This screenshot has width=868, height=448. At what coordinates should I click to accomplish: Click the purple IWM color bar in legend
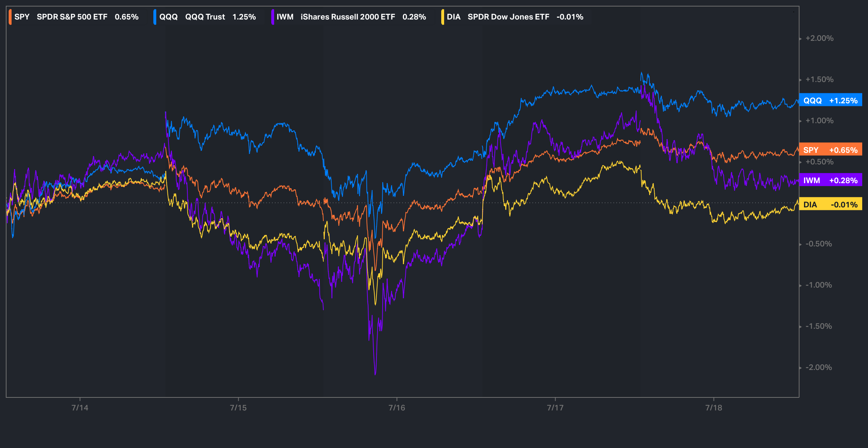(x=272, y=17)
